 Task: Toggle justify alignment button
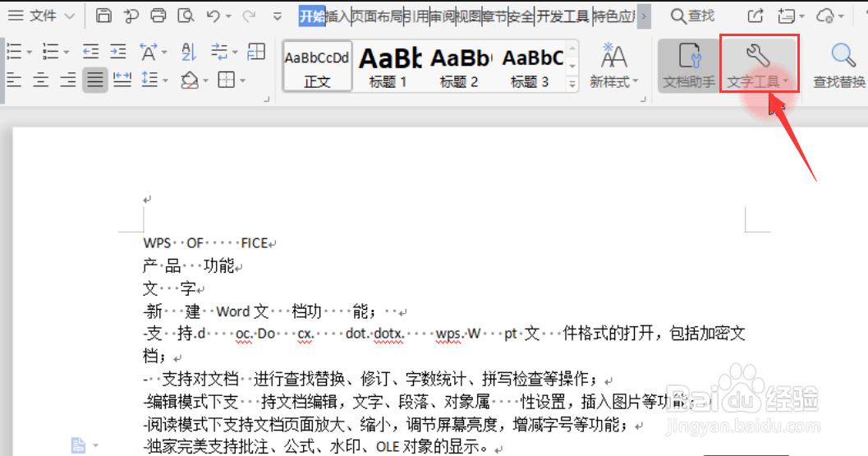coord(95,81)
